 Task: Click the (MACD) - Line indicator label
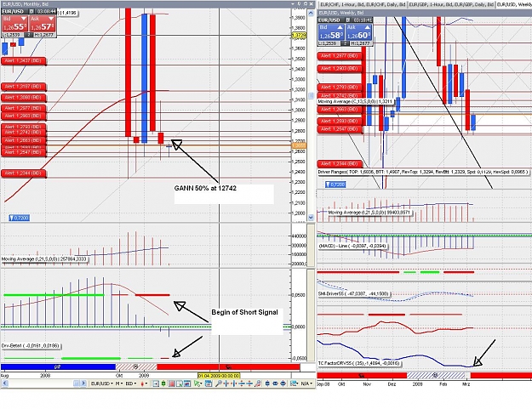pyautogui.click(x=352, y=246)
